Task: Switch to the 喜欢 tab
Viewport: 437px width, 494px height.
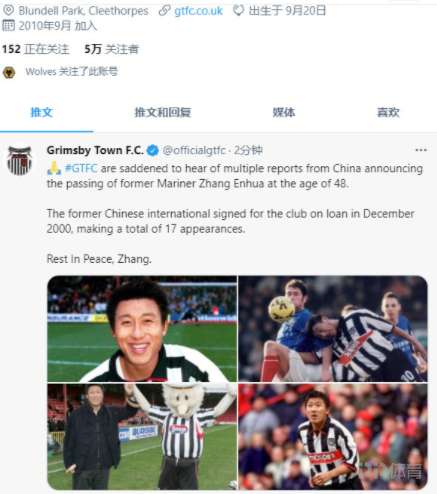Action: [388, 112]
